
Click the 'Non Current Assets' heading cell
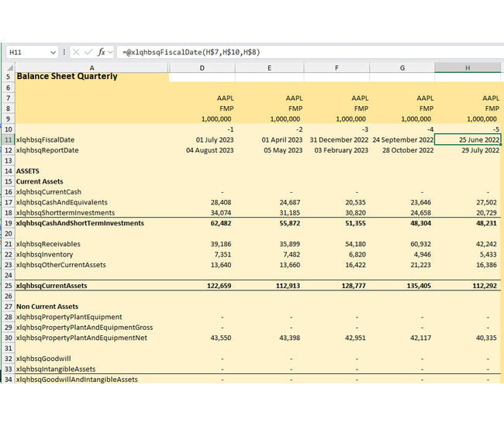pos(92,307)
